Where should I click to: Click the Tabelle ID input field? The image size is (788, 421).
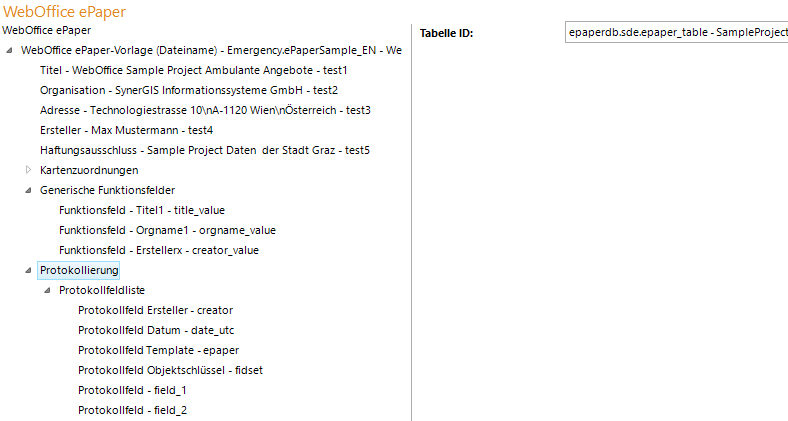point(676,33)
